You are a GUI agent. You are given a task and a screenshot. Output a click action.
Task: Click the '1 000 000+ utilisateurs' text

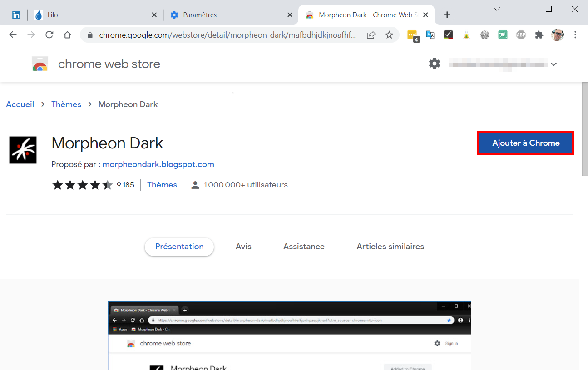(x=246, y=185)
